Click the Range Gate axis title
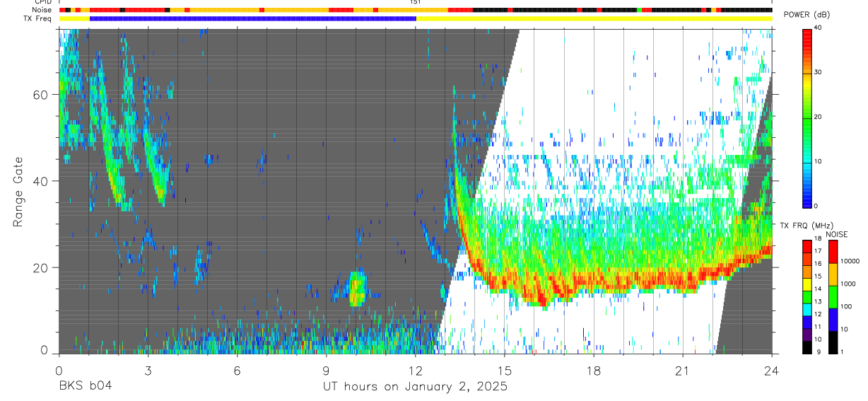Image resolution: width=868 pixels, height=401 pixels. [18, 192]
